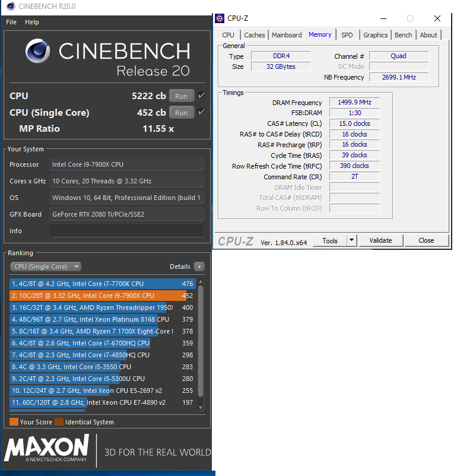The width and height of the screenshot is (457, 476).
Task: Switch to the CPU tab in CPU-Z
Action: pyautogui.click(x=228, y=35)
